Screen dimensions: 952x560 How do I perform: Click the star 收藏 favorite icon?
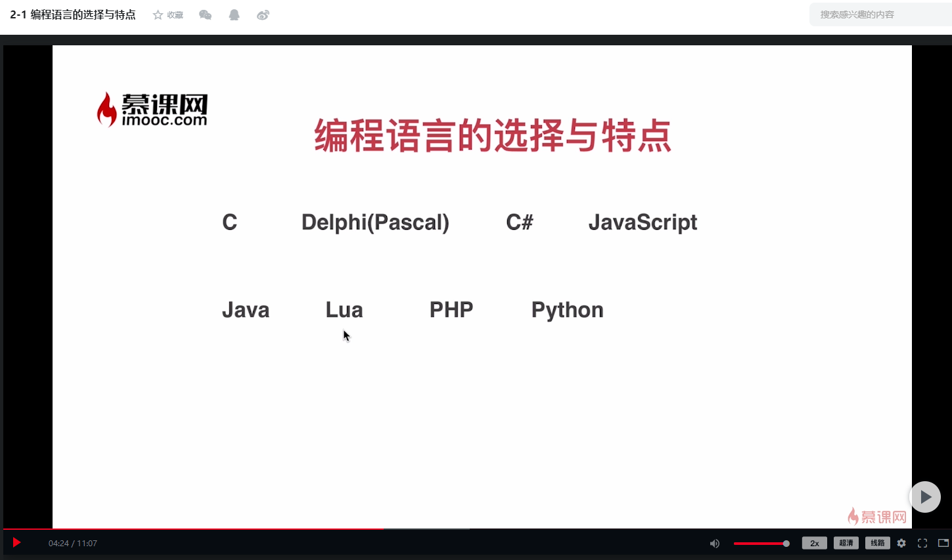158,15
